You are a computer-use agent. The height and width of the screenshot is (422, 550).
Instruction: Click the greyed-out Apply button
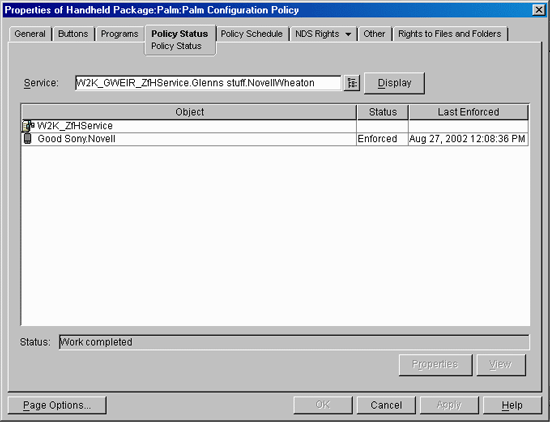click(449, 405)
